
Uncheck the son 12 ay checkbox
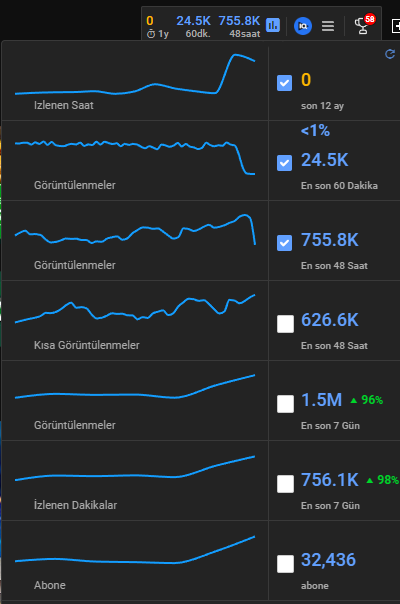pyautogui.click(x=284, y=83)
